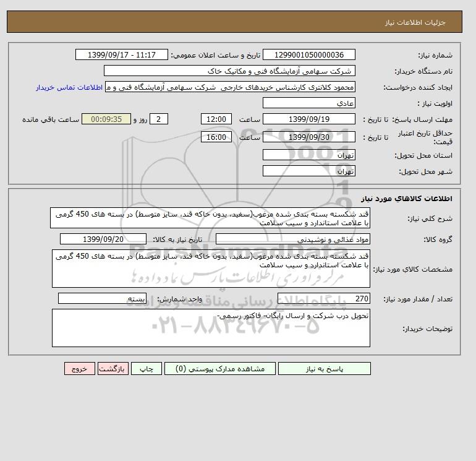This screenshot has height=461, width=476.
Task: Click the مهلت ارسال پاسخ label
Action: point(423,119)
